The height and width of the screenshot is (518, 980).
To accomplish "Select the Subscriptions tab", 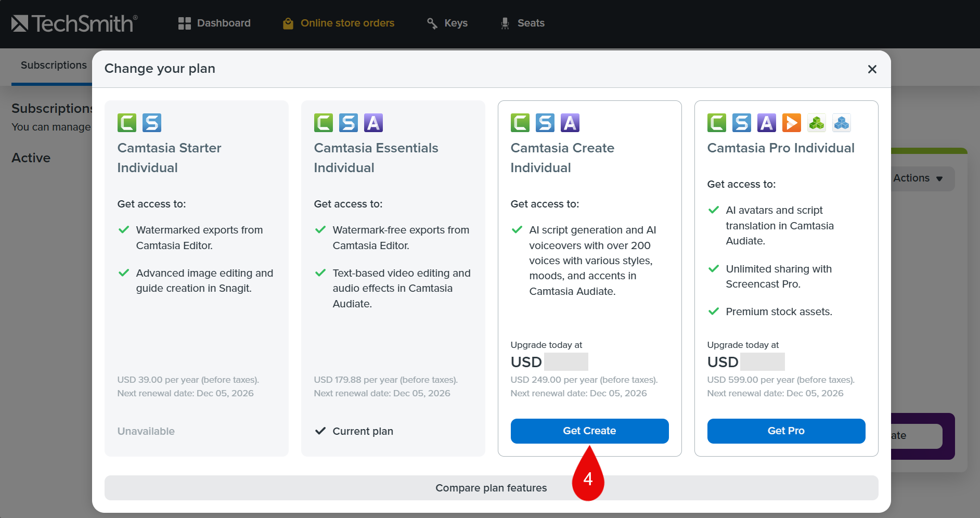I will point(54,66).
